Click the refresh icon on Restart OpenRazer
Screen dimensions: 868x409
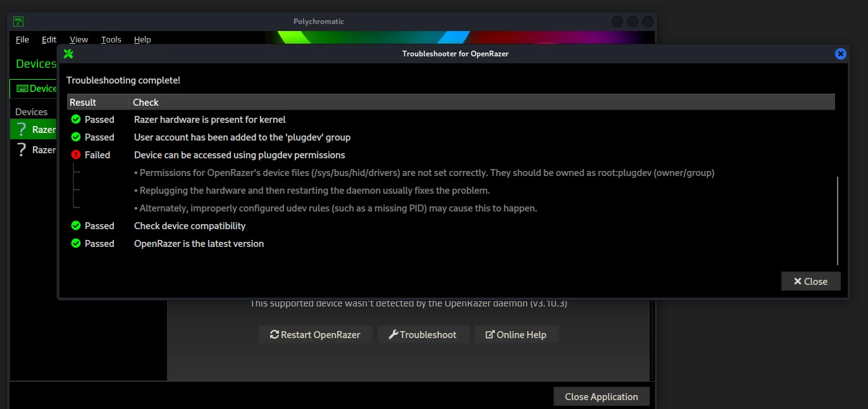[274, 334]
